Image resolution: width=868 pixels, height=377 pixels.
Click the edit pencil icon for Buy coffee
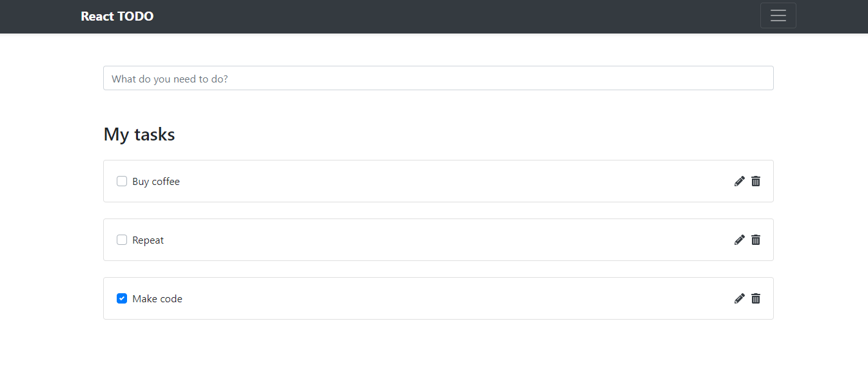tap(739, 181)
